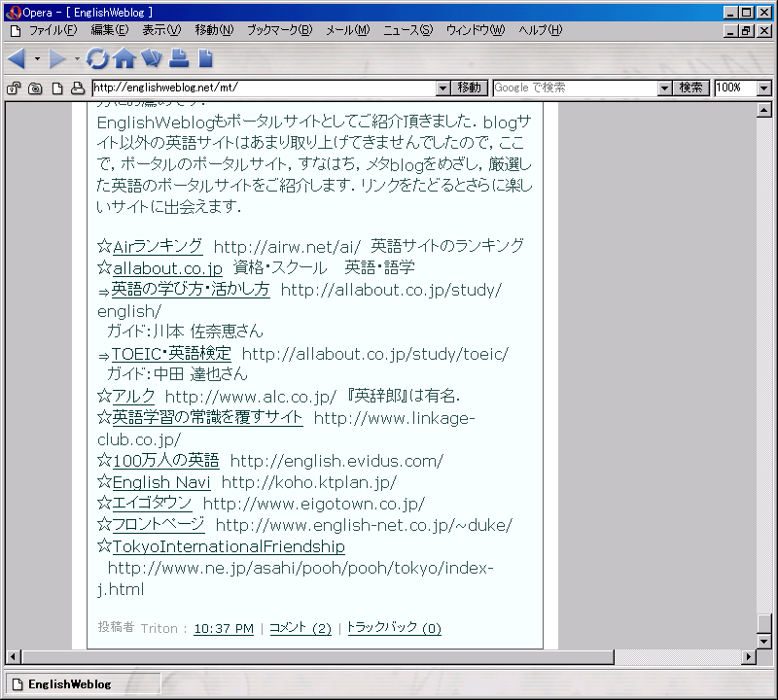Open the Airランキング link

[x=158, y=246]
